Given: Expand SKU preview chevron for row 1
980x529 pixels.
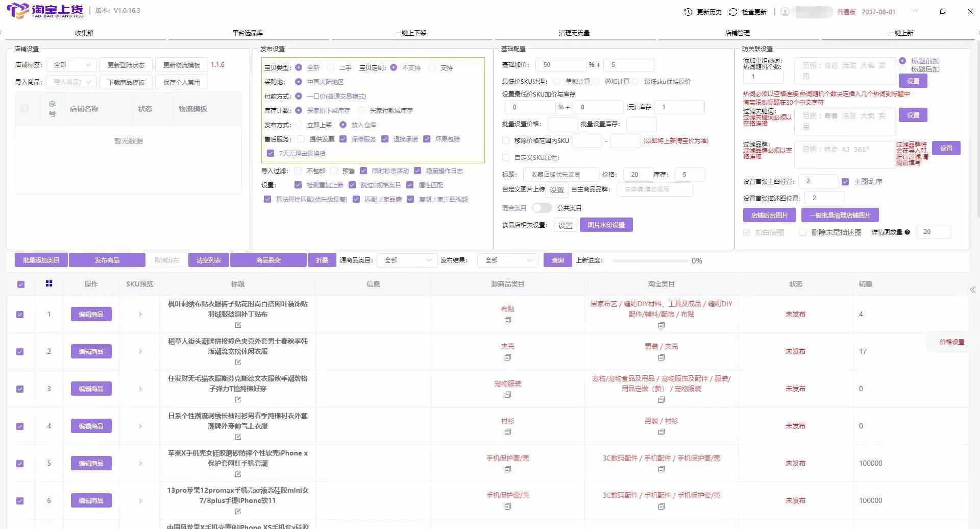Looking at the screenshot, I should (140, 314).
